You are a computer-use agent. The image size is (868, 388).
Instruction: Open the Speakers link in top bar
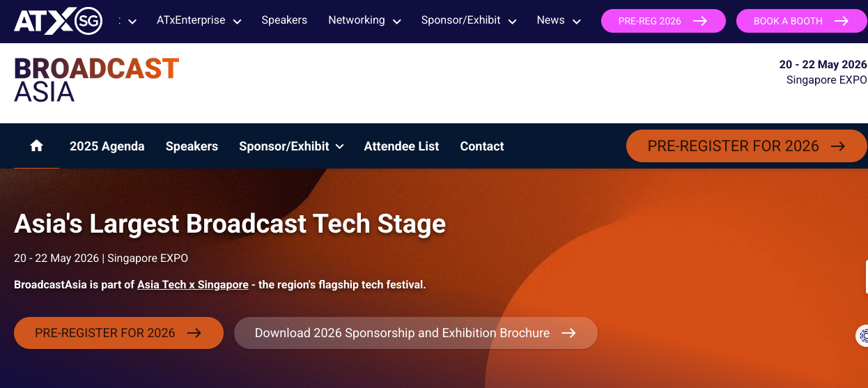(x=284, y=20)
